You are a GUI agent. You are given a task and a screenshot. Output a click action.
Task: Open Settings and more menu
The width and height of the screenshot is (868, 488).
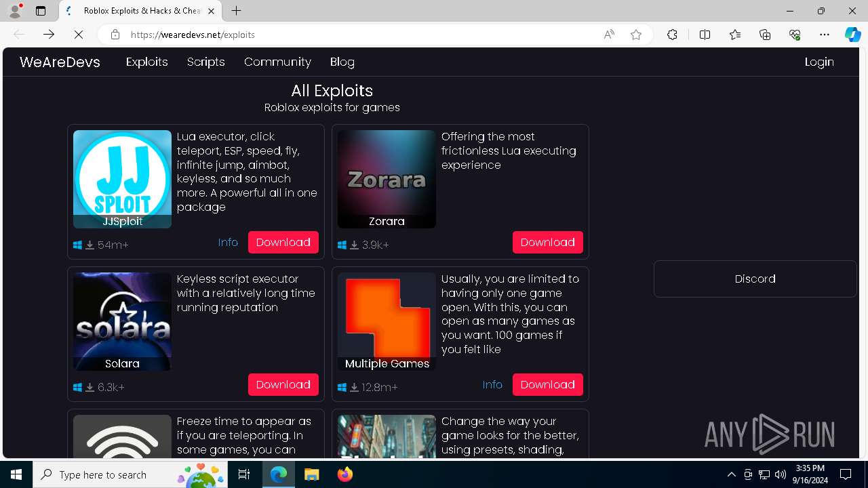[x=825, y=35]
